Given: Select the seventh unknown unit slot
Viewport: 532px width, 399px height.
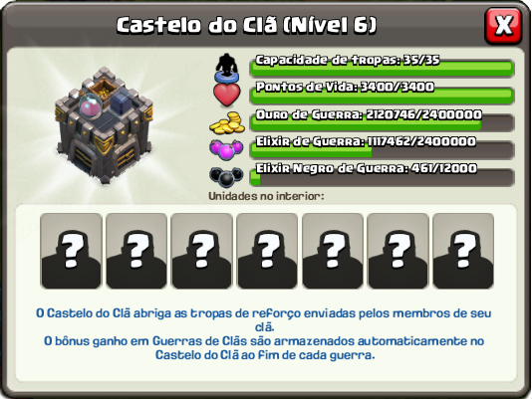Looking at the screenshot, I should [463, 251].
